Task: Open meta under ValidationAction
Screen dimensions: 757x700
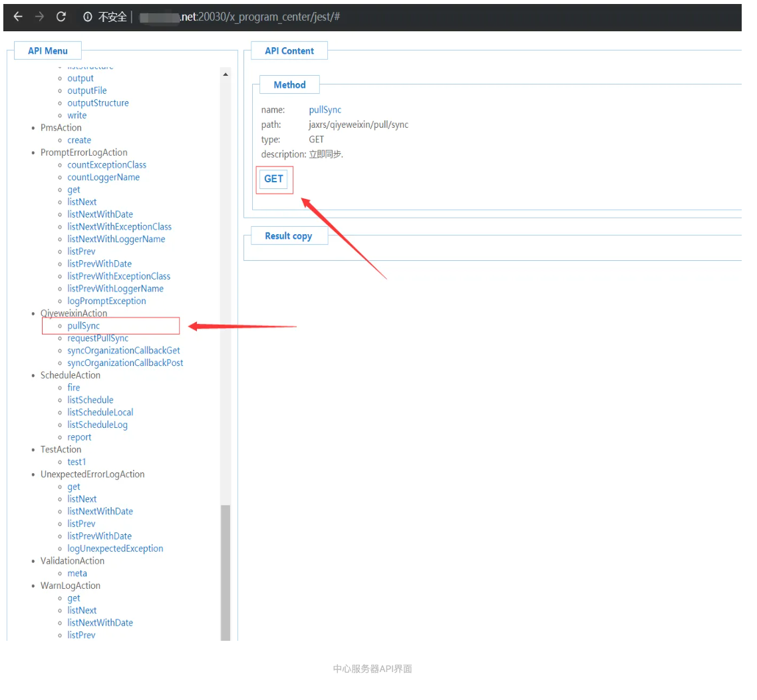Action: pos(77,573)
